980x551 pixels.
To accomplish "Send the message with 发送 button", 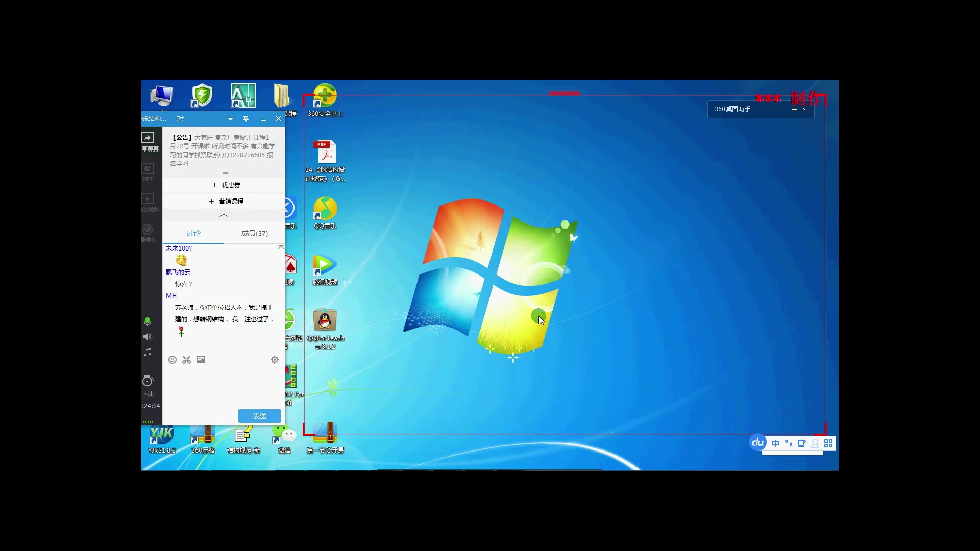I will pyautogui.click(x=260, y=416).
